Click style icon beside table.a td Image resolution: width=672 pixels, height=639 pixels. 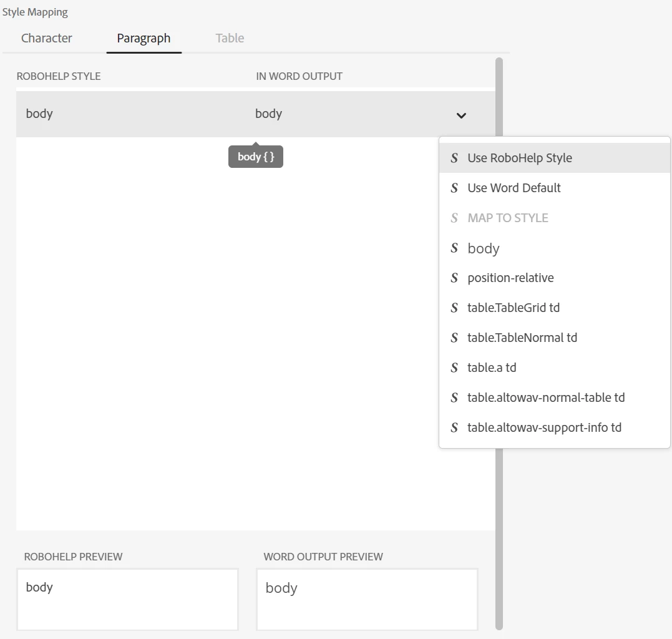coord(454,368)
